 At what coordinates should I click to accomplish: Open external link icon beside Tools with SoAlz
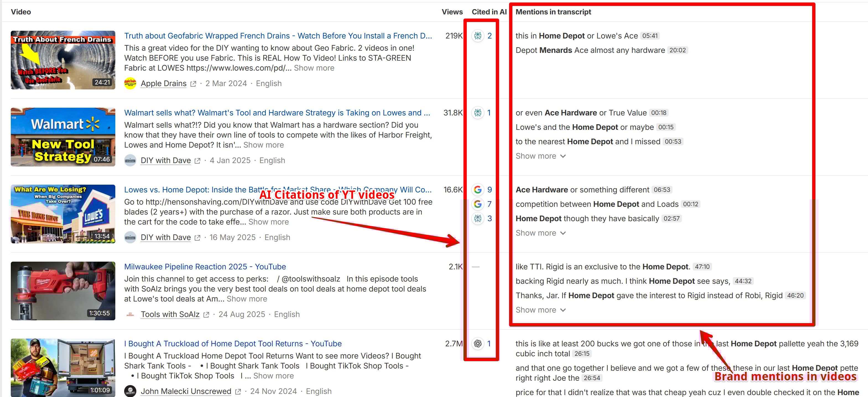pyautogui.click(x=206, y=315)
